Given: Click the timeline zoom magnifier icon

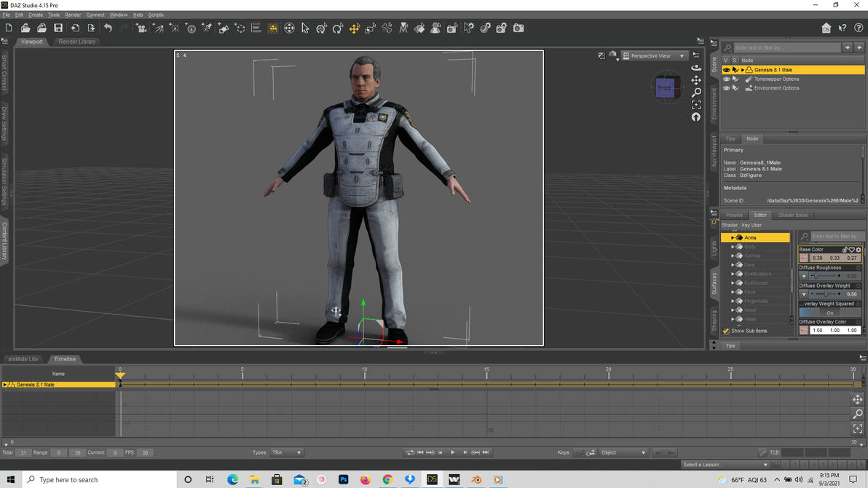Looking at the screenshot, I should pos(857,414).
